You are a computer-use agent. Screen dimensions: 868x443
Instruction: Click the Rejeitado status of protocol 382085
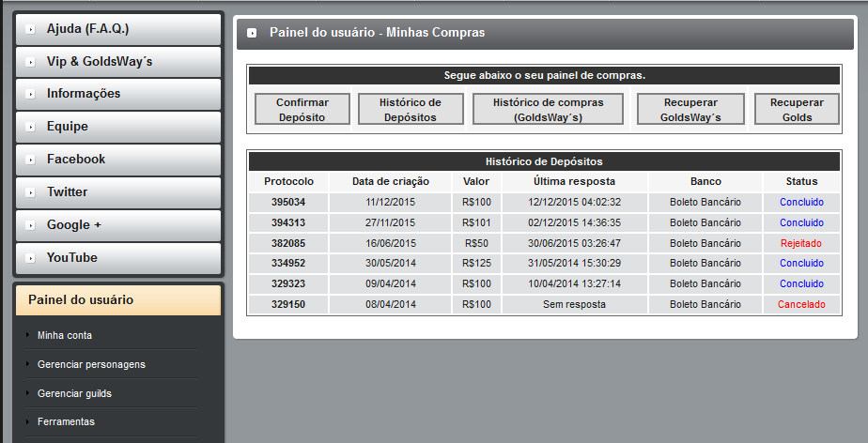pos(800,243)
